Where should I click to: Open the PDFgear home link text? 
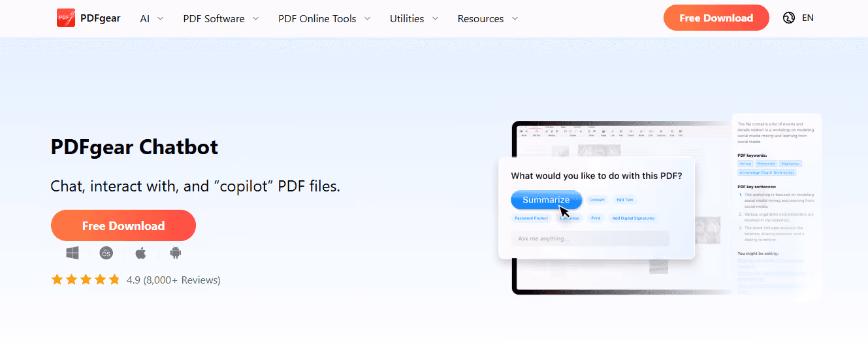(100, 18)
